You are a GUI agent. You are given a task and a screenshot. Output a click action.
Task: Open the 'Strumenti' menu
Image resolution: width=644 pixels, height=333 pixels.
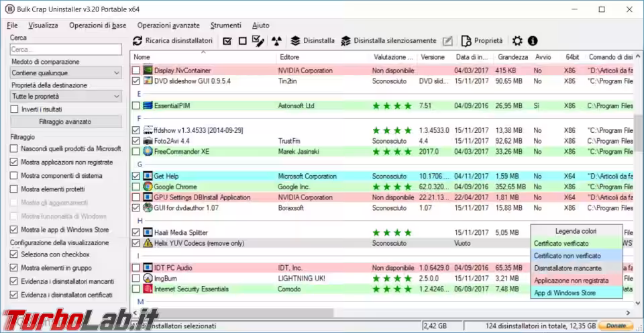tap(225, 26)
